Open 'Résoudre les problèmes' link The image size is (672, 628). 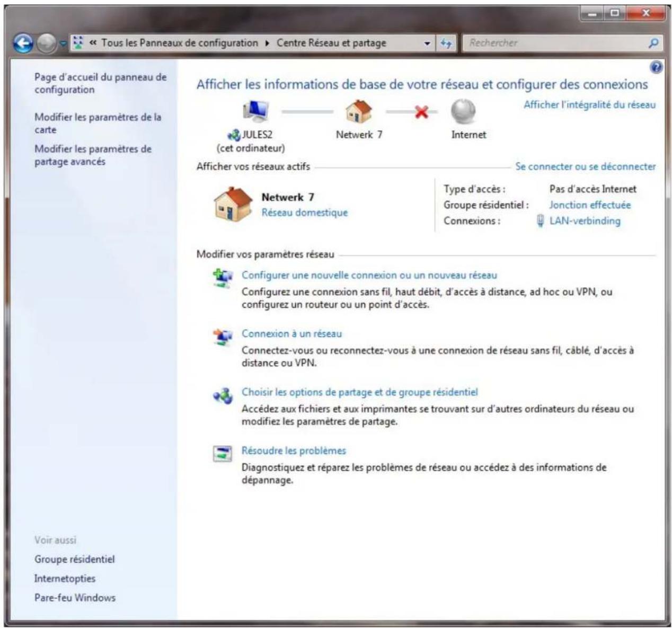click(294, 450)
